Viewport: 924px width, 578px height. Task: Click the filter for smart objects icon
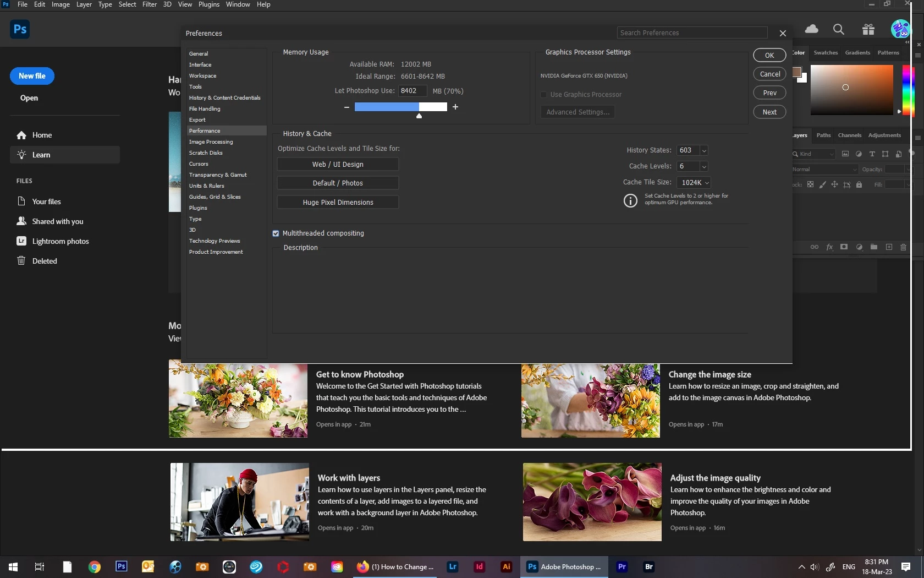(x=899, y=154)
